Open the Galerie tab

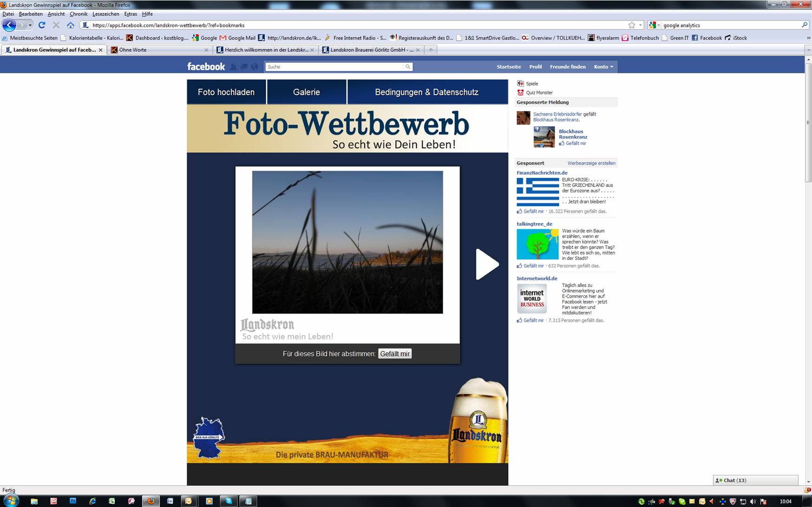tap(307, 92)
